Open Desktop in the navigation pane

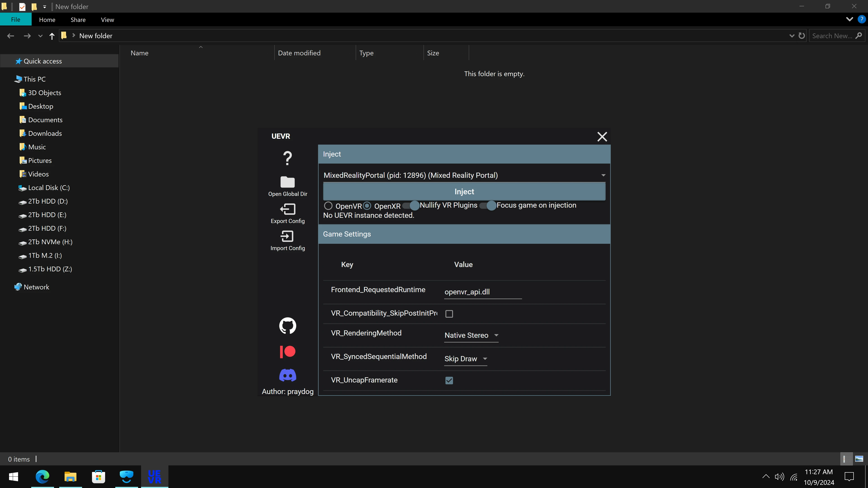click(x=40, y=106)
